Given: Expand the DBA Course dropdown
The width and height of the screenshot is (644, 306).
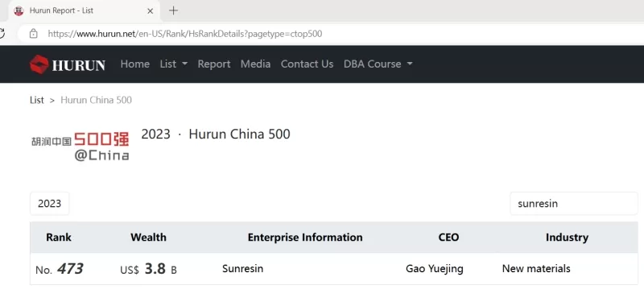Looking at the screenshot, I should [x=378, y=64].
